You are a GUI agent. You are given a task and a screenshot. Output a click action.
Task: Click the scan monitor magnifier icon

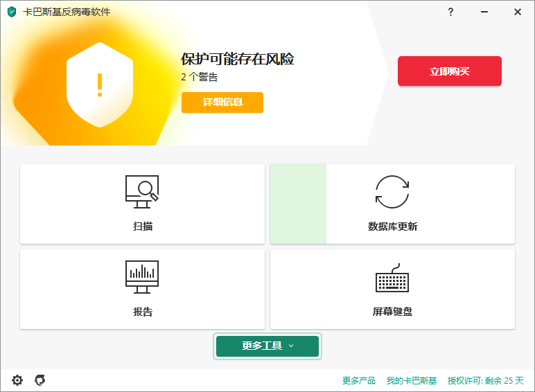click(142, 192)
